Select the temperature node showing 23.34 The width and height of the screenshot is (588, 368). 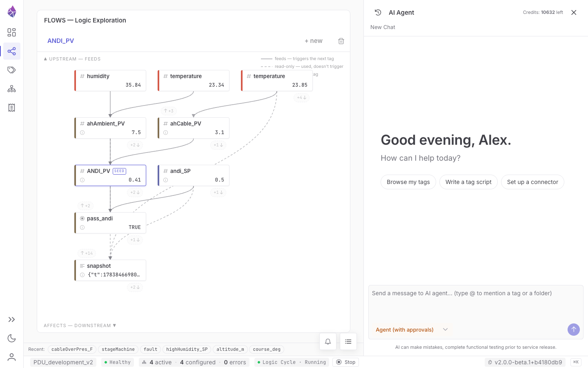point(194,81)
